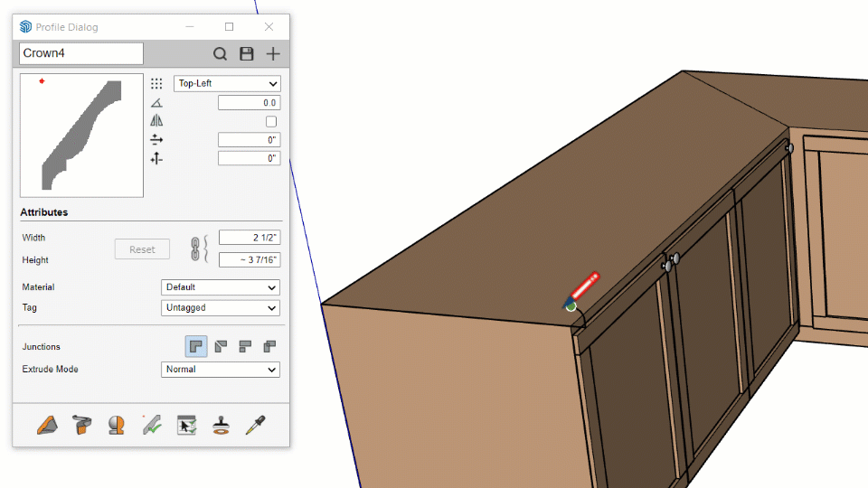868x488 pixels.
Task: Select the eyedropper tool in the bottom toolbar
Action: [x=256, y=425]
